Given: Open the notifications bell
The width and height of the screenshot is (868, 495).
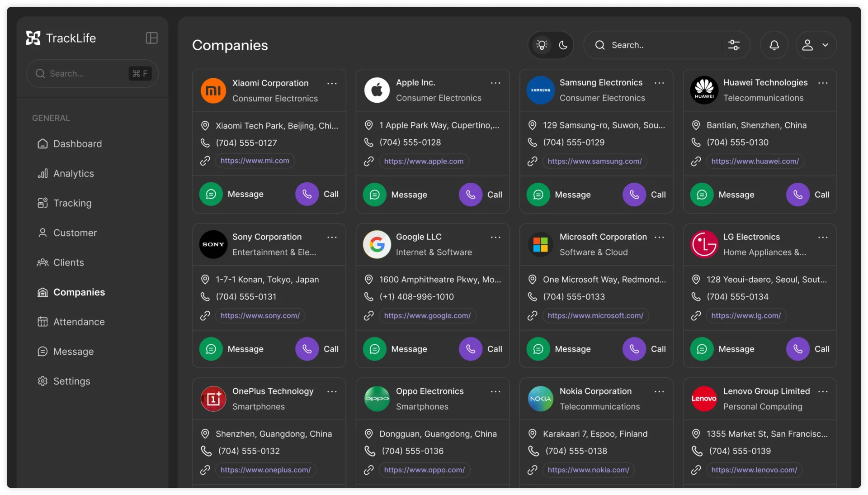Looking at the screenshot, I should click(x=774, y=45).
